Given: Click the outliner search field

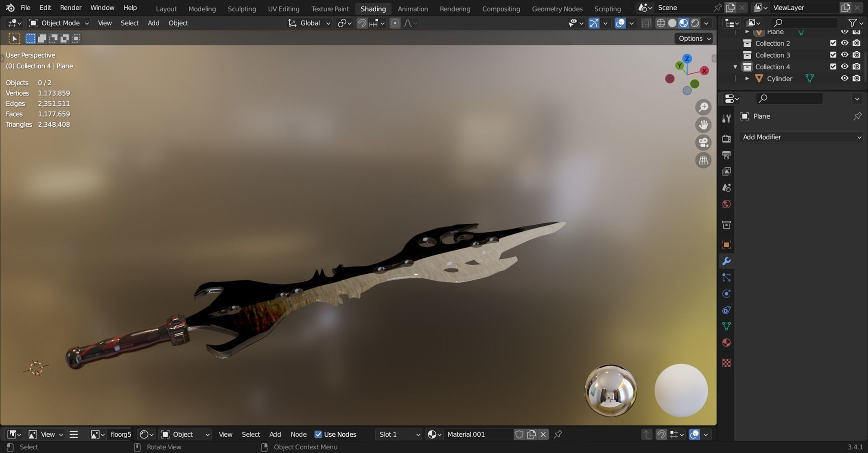Looking at the screenshot, I should pyautogui.click(x=804, y=23).
